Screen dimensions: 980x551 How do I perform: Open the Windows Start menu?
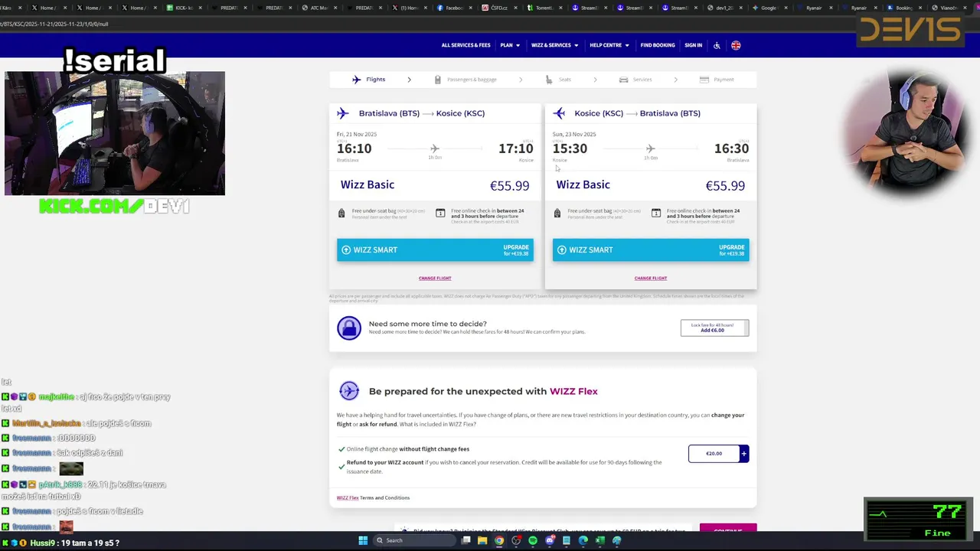tap(363, 540)
